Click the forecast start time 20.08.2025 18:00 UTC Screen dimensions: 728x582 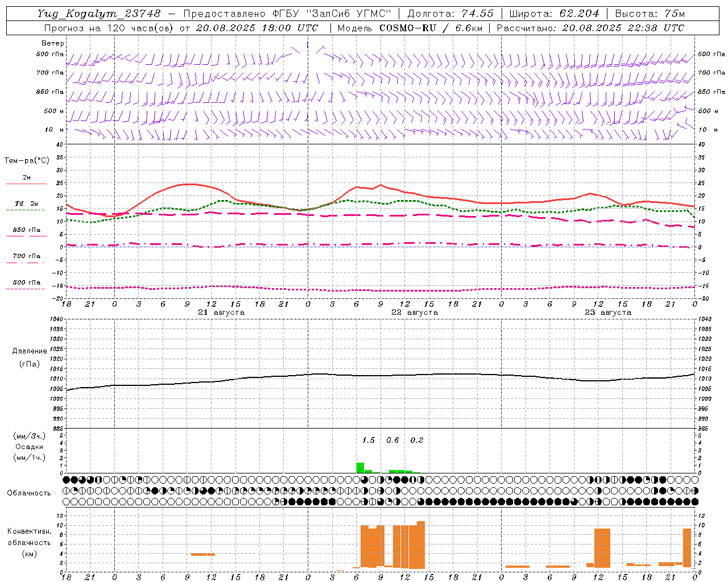257,28
